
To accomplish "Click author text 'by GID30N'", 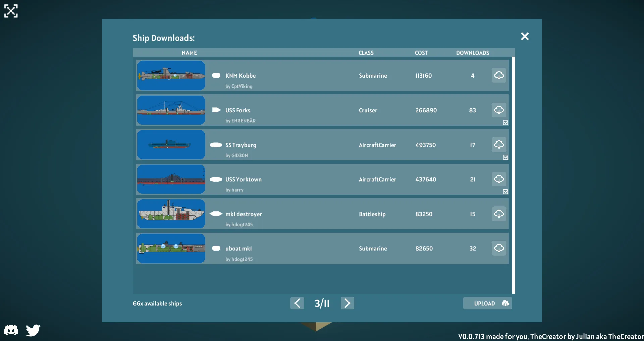I will click(x=237, y=155).
